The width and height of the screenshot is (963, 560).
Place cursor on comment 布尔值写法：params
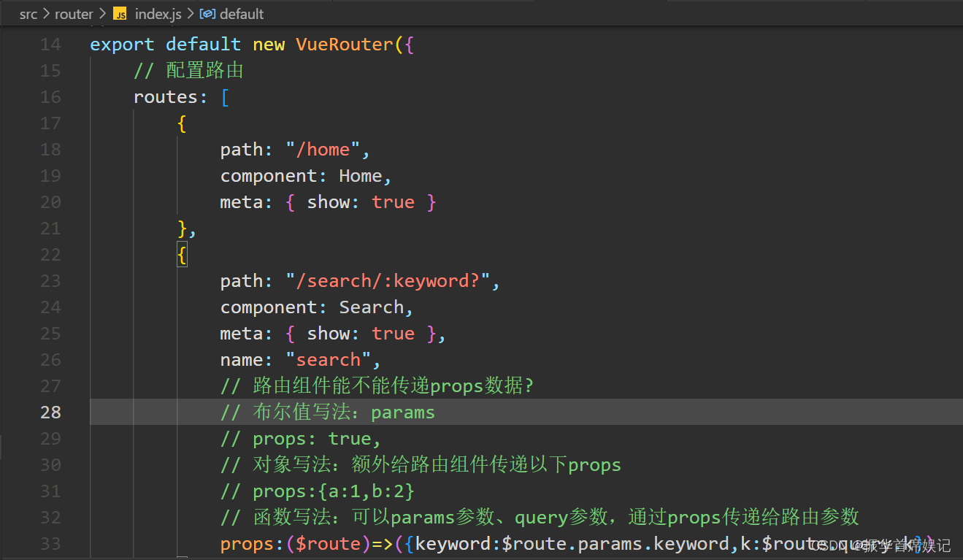point(328,413)
